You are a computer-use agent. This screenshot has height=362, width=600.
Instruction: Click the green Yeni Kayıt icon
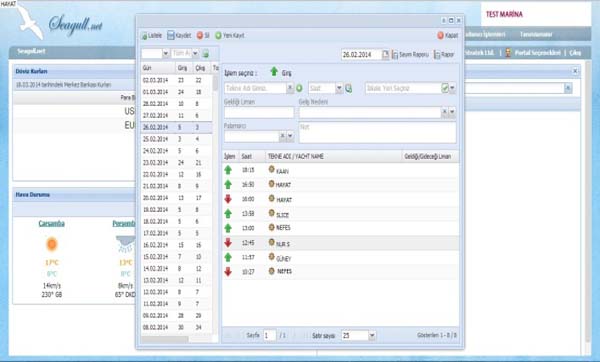tap(218, 36)
